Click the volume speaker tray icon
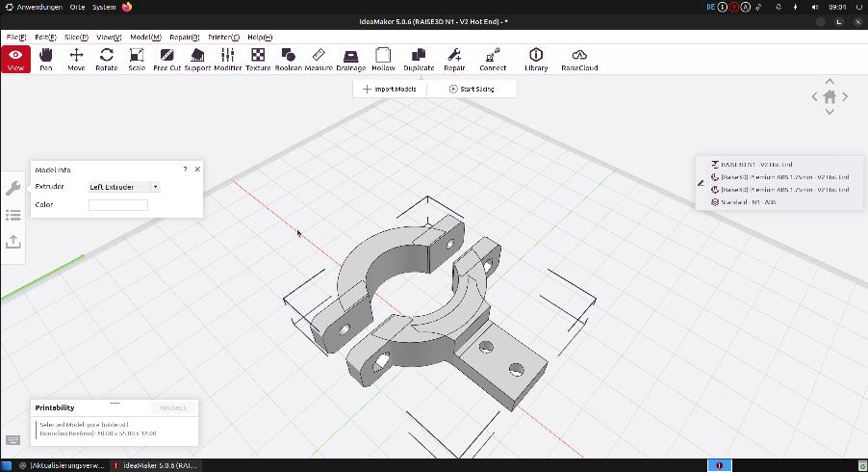 coord(815,7)
